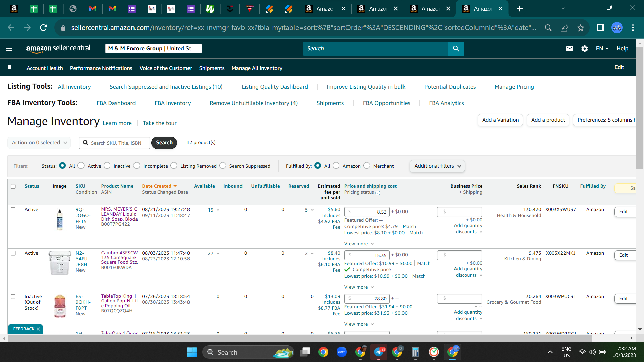Reload the page with browser refresh icon

43,28
